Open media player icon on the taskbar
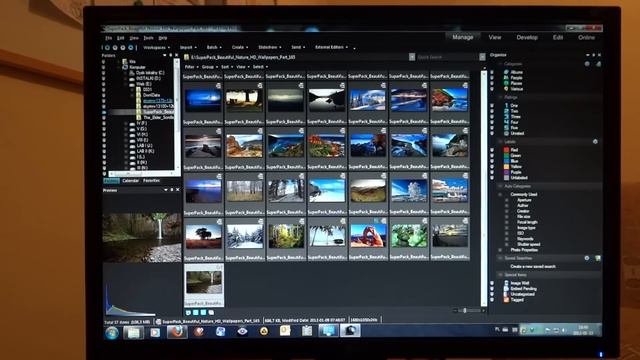This screenshot has width=640, height=360. 155,333
